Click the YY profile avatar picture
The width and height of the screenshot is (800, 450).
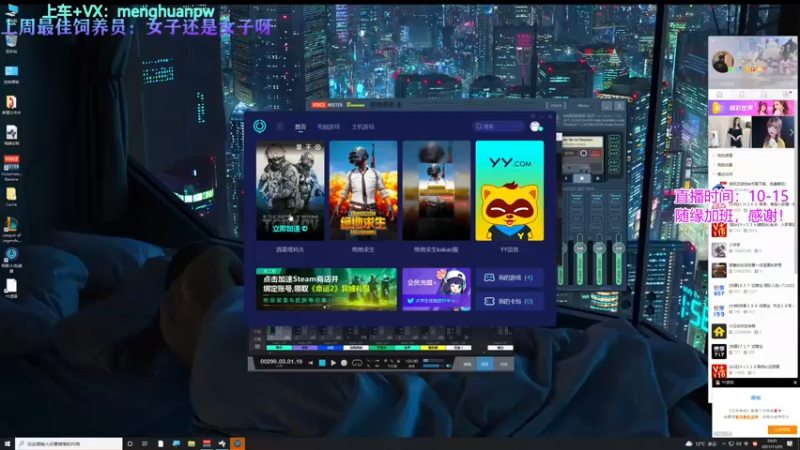[722, 62]
